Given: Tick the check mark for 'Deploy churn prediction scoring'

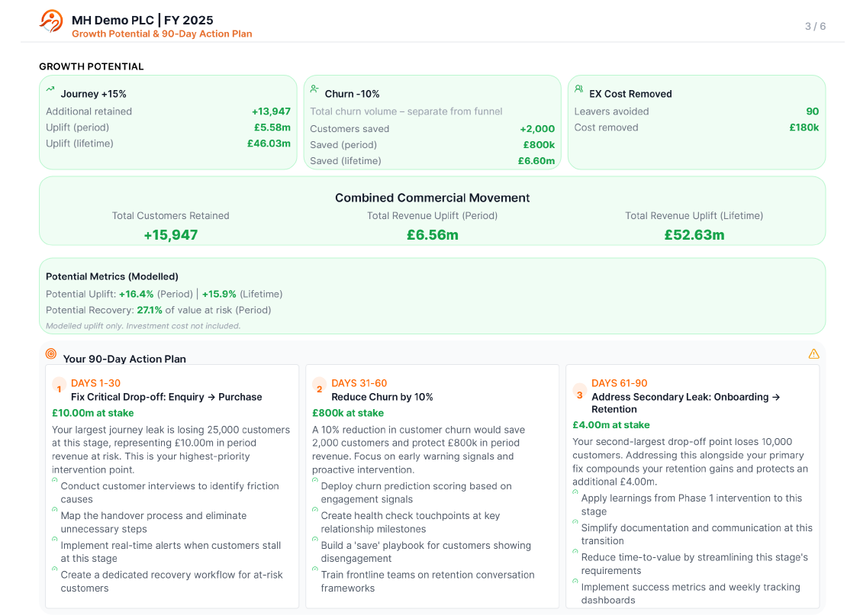Looking at the screenshot, I should tap(315, 480).
